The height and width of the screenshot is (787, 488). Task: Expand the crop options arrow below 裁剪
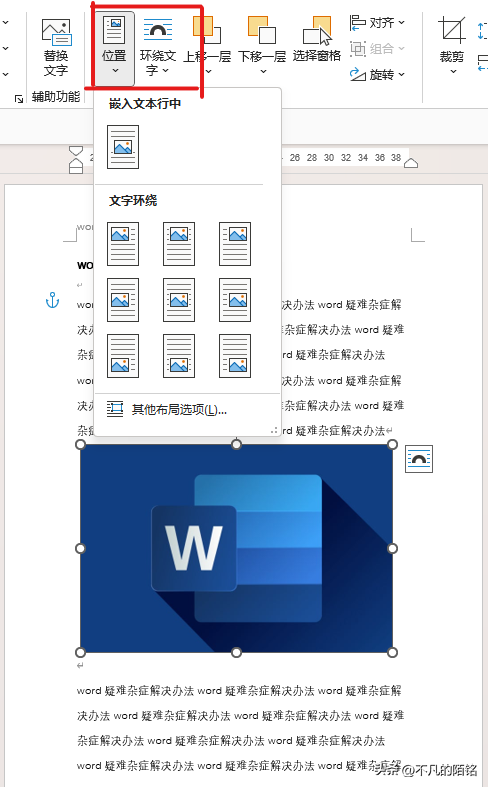453,71
